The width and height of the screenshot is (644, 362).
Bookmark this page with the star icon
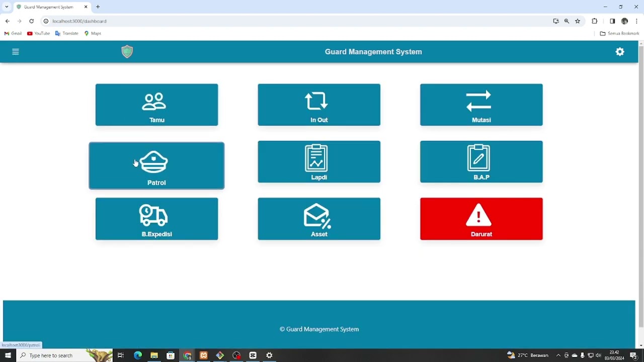click(x=578, y=21)
